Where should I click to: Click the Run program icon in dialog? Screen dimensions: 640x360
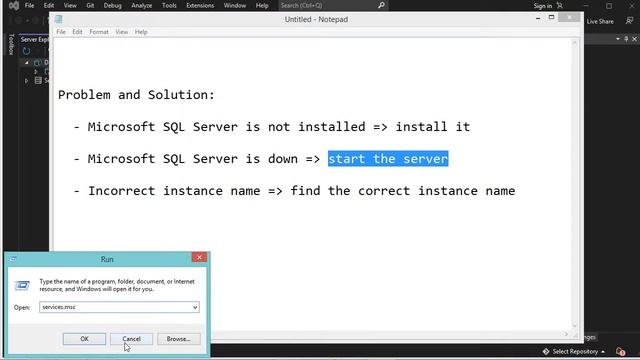(22, 285)
